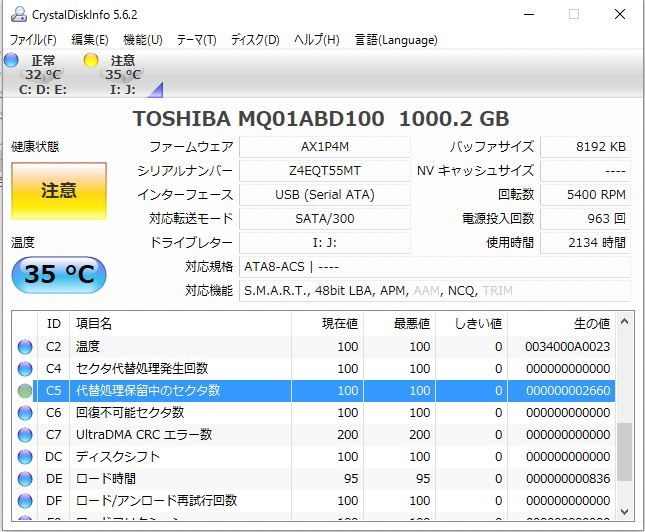Click the TOSHIBA MQ01ABD100 1000.2 GB model title
This screenshot has width=645, height=532.
(321, 119)
